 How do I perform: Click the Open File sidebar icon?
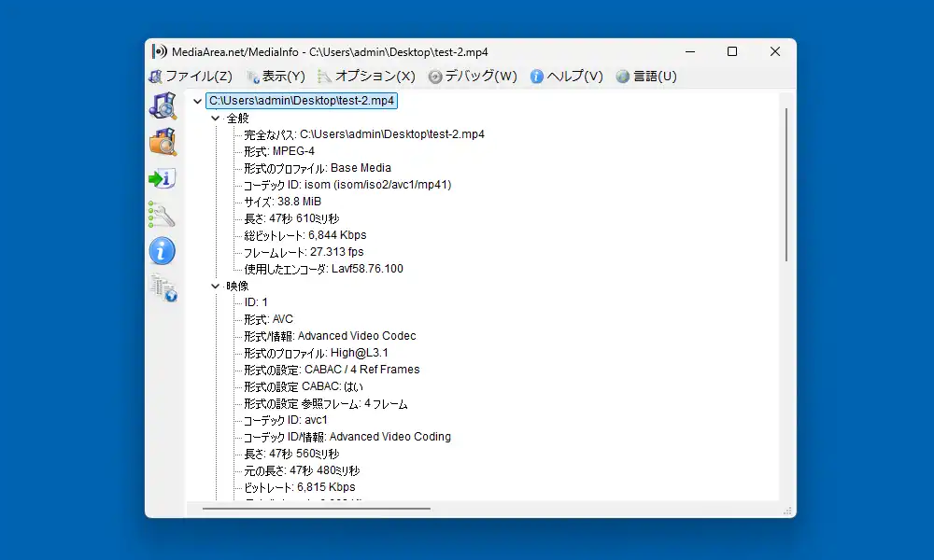coord(163,105)
